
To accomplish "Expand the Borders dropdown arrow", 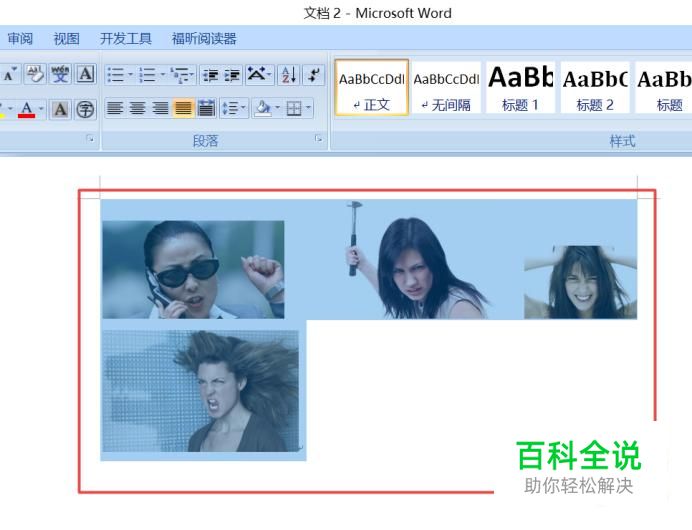I will (308, 108).
